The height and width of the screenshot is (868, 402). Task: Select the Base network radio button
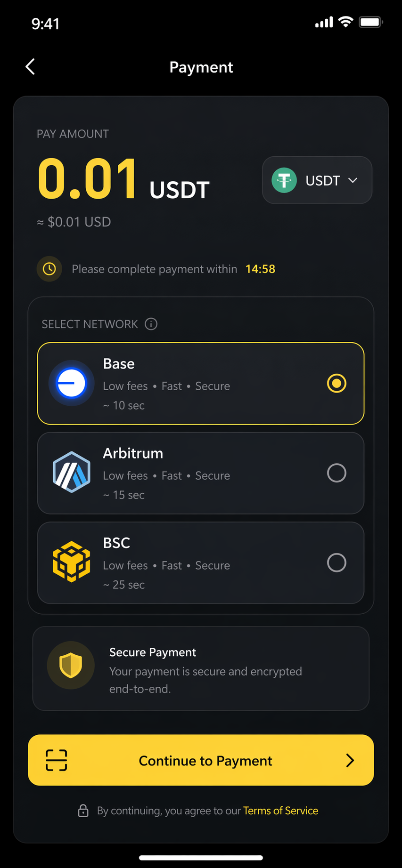pyautogui.click(x=336, y=383)
